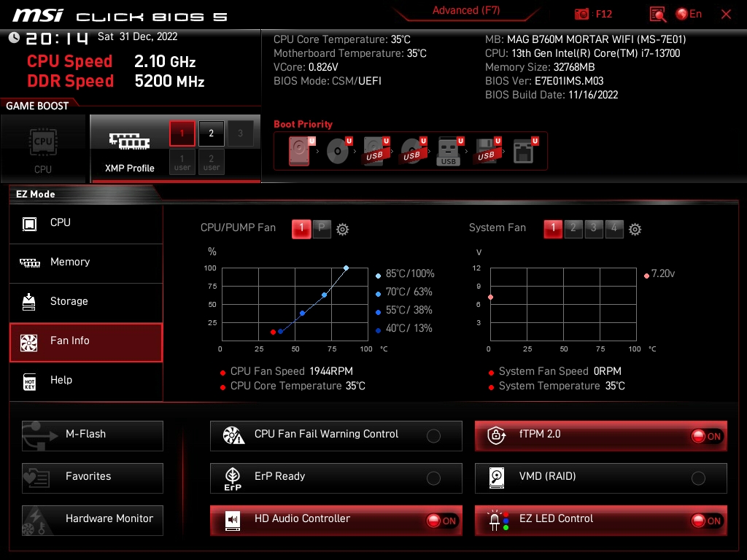
Task: Open the Help section
Action: 86,381
